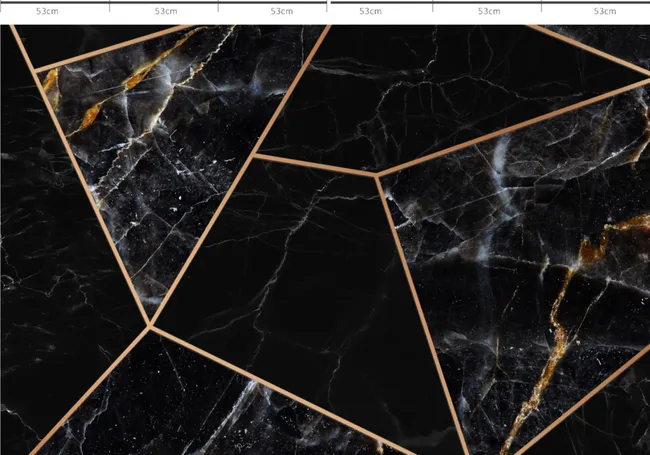Click the third 53cm width label
Image resolution: width=650 pixels, height=455 pixels.
(282, 11)
